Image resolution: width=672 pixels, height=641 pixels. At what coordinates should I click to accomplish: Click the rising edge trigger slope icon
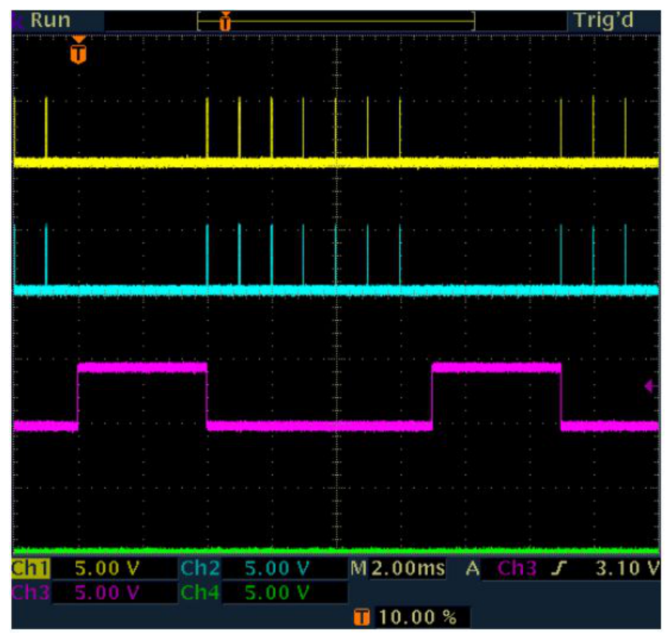(x=559, y=568)
